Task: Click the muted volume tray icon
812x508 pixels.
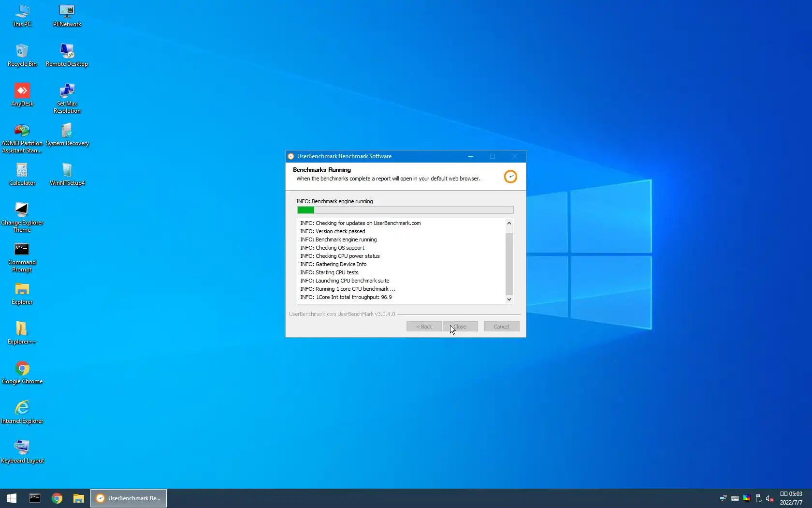Action: 770,498
